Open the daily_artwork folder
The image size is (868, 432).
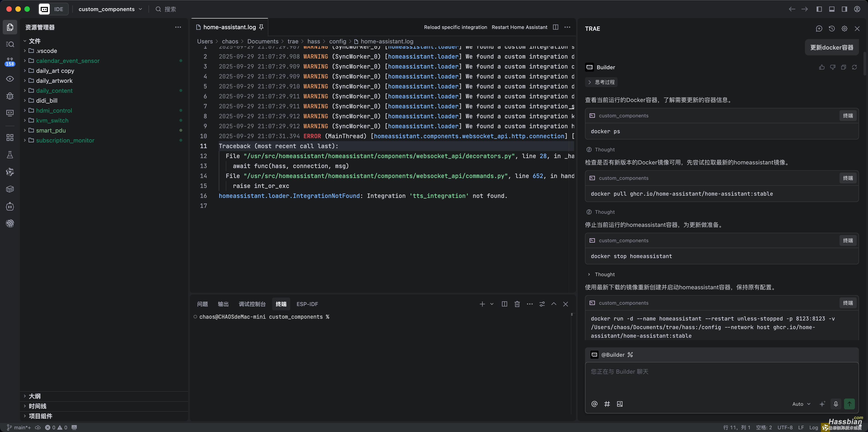(x=54, y=81)
